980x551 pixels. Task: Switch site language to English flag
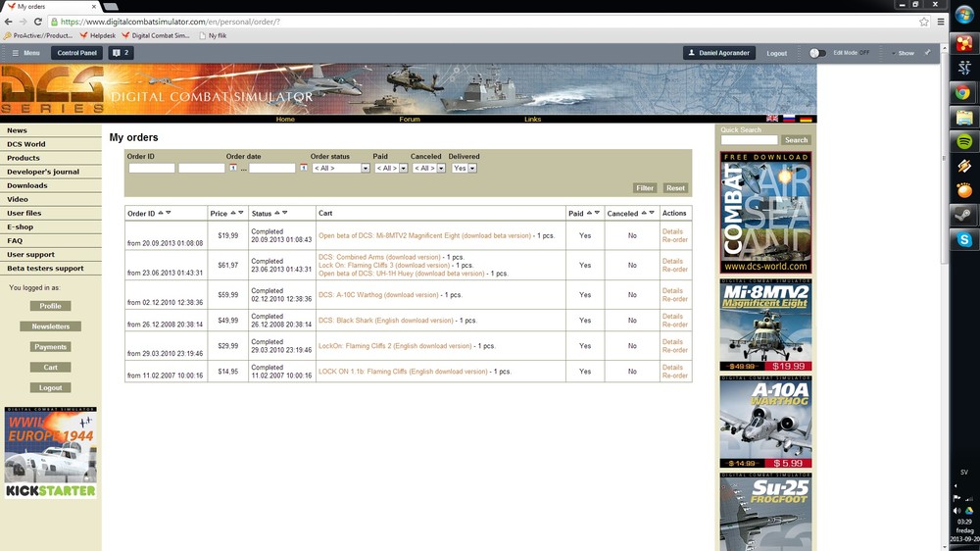(772, 119)
